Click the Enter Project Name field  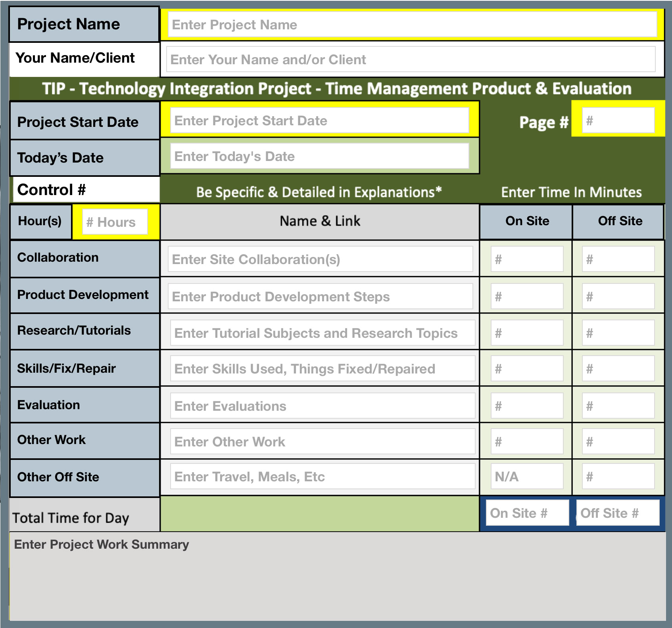412,24
